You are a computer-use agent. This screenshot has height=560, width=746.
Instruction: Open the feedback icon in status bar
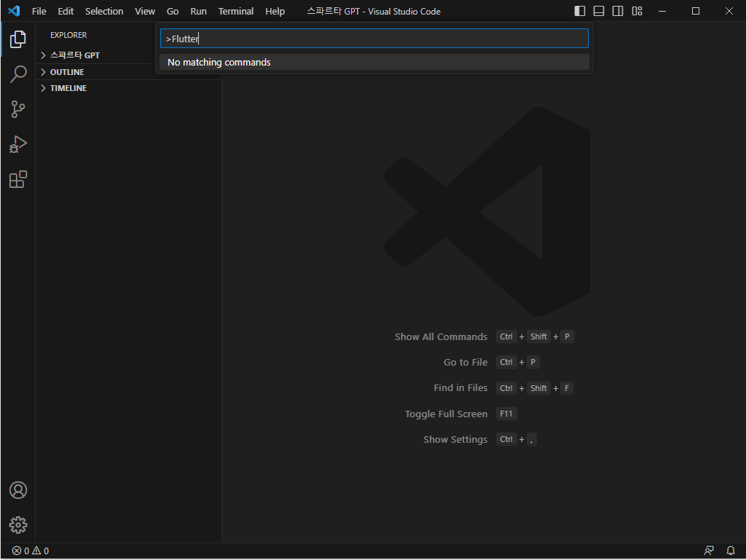(709, 551)
